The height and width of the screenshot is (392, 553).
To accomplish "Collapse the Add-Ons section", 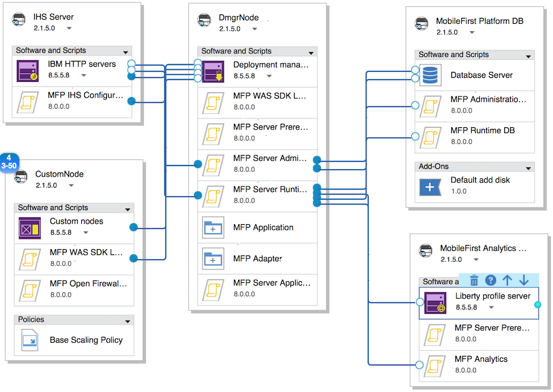I will tap(529, 168).
